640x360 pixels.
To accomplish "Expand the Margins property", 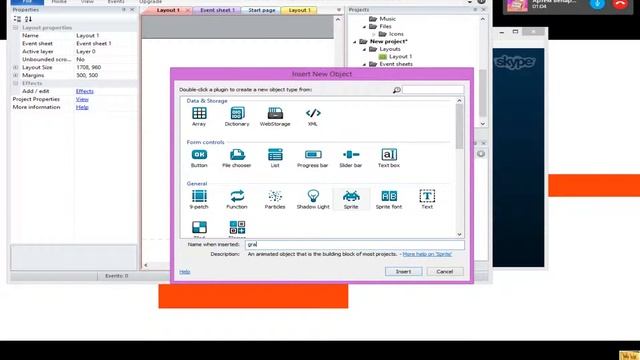I will [x=16, y=76].
